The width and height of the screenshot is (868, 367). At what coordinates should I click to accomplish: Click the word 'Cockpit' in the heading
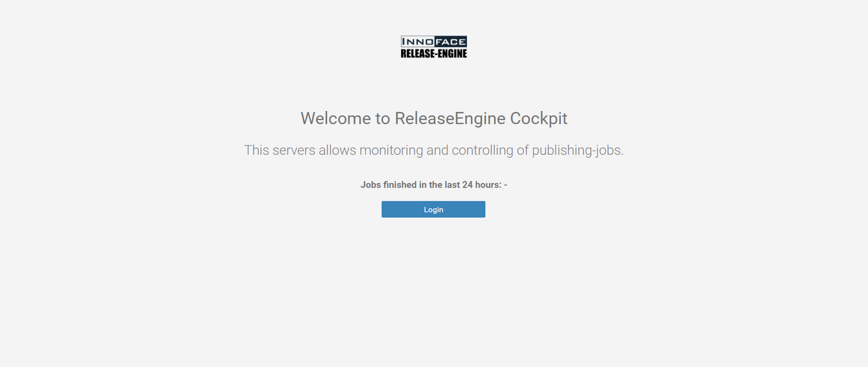[x=539, y=118]
